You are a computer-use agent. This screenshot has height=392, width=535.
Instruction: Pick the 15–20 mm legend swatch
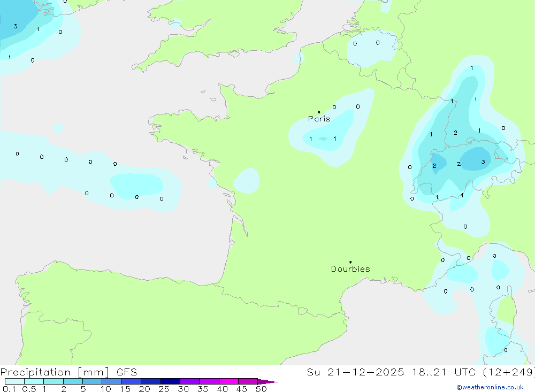coord(132,381)
